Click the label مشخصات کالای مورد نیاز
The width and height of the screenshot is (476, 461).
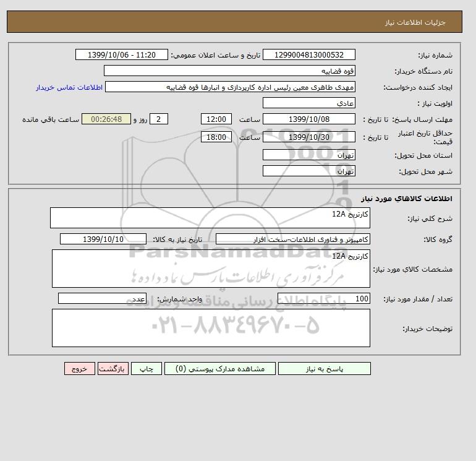pyautogui.click(x=412, y=269)
